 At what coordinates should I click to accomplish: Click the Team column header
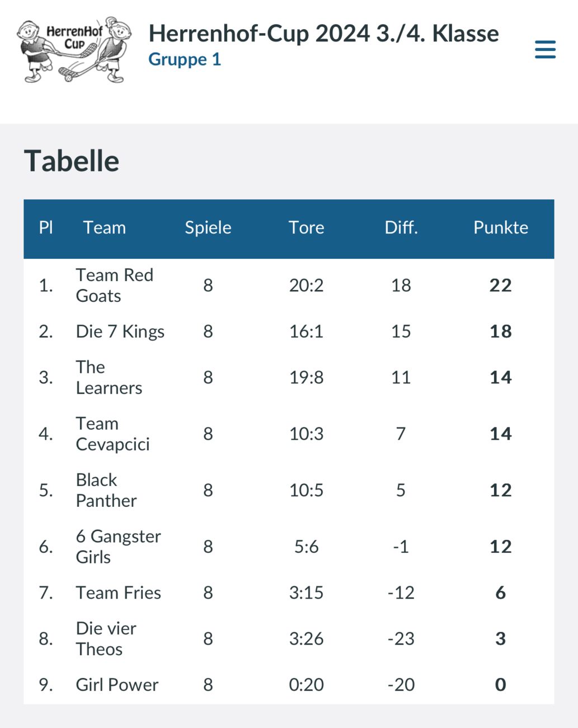[x=105, y=228]
